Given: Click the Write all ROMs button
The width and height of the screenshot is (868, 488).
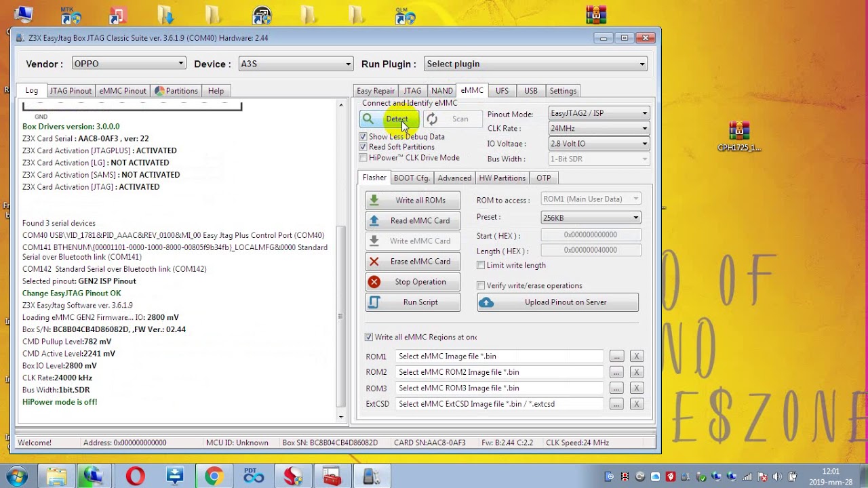Looking at the screenshot, I should tap(412, 201).
